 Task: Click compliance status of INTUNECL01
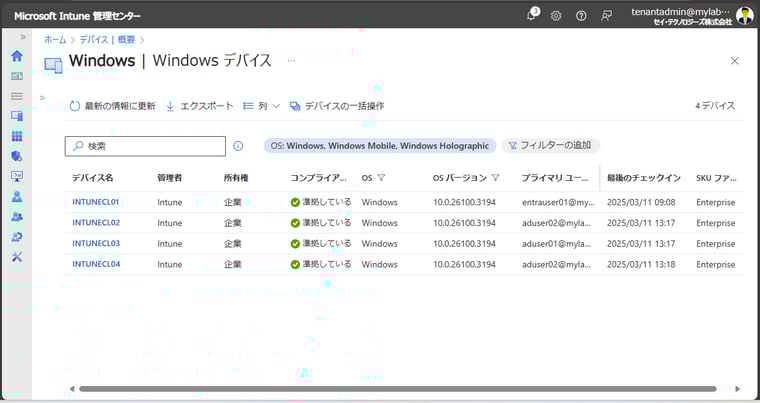(321, 202)
